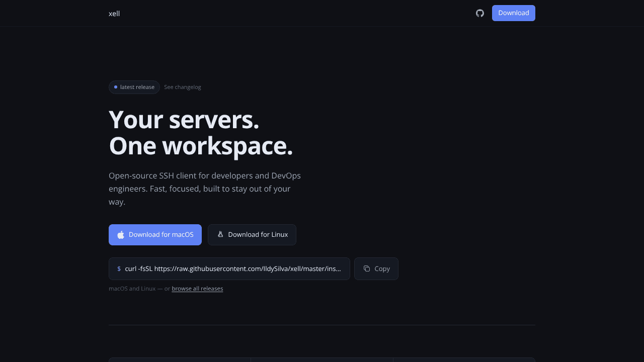
Task: Go to the xell home logo
Action: pyautogui.click(x=114, y=14)
